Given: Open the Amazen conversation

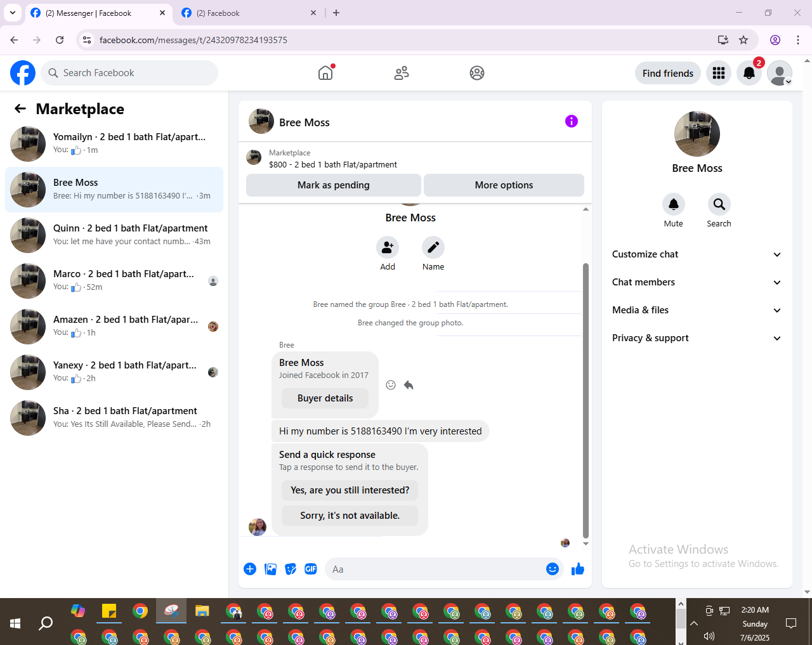Looking at the screenshot, I should click(114, 327).
